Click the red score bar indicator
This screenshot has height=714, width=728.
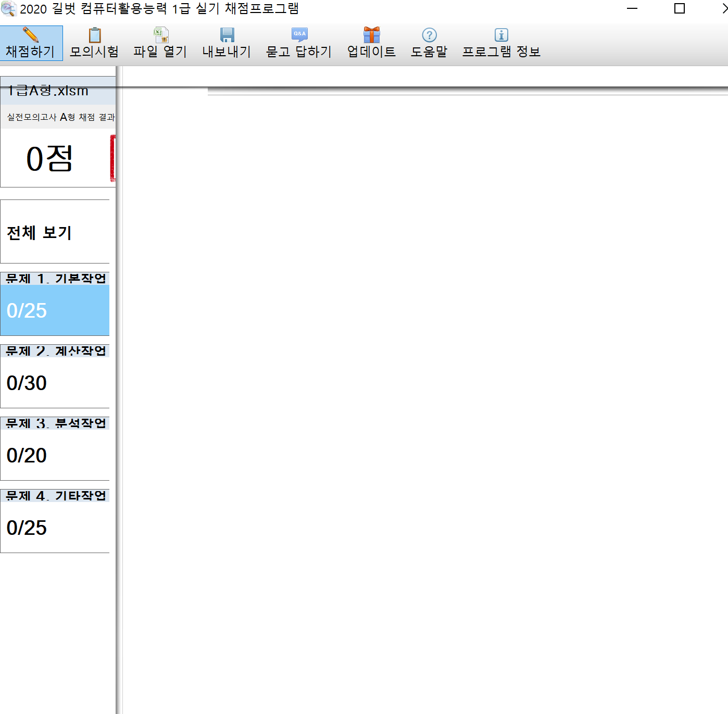[x=112, y=158]
